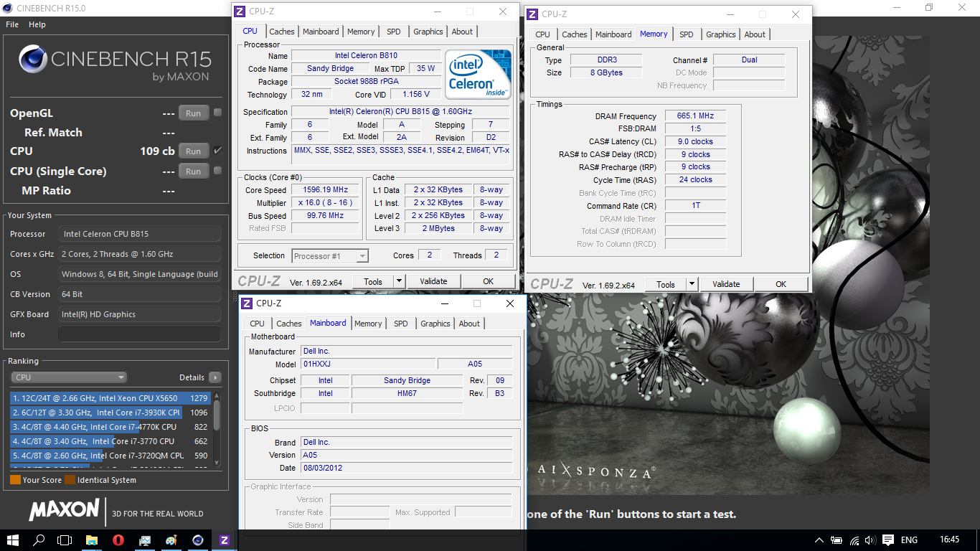Open ranking Details arrow button
The width and height of the screenshot is (980, 551).
tap(215, 377)
